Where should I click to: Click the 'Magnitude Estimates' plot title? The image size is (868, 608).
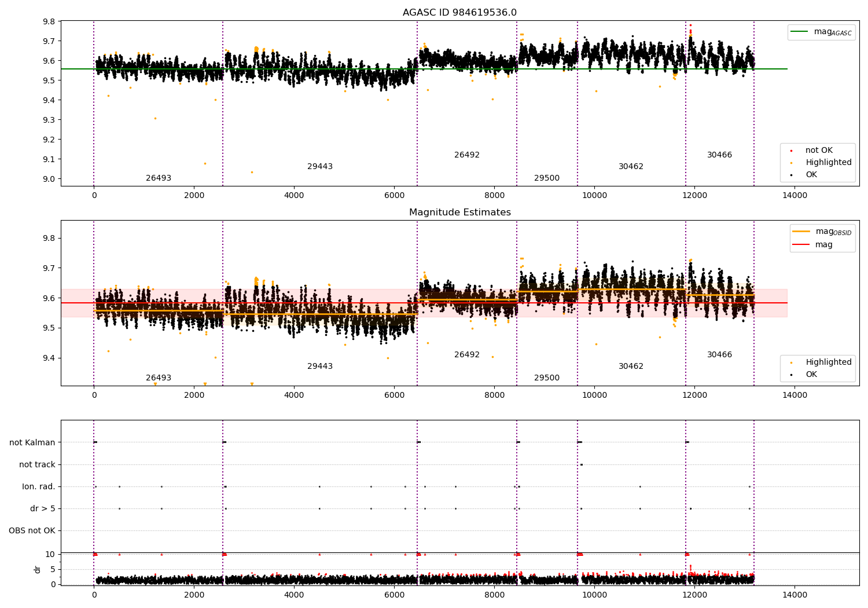pos(459,213)
